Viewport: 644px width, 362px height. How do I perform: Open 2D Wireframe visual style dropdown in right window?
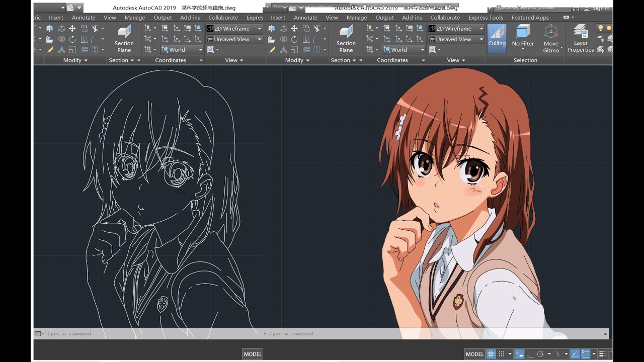[x=456, y=29]
